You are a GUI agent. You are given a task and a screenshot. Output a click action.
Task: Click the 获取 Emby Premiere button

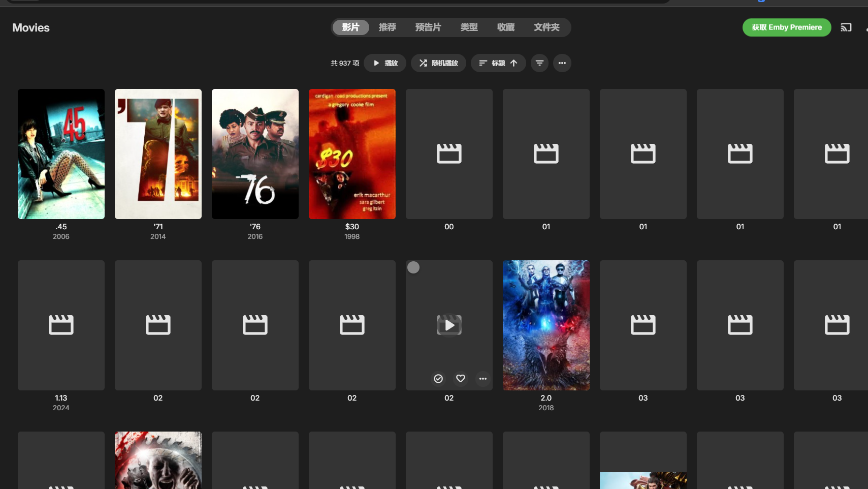tap(787, 27)
